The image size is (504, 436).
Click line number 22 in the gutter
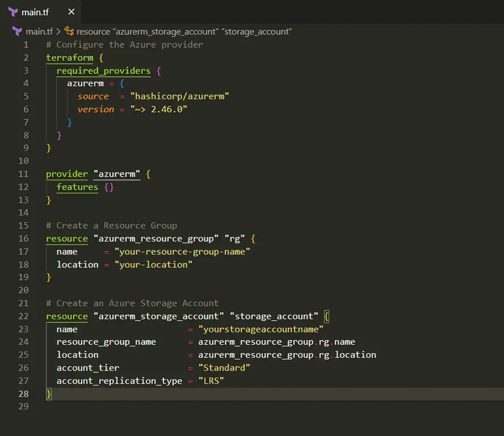tap(24, 316)
